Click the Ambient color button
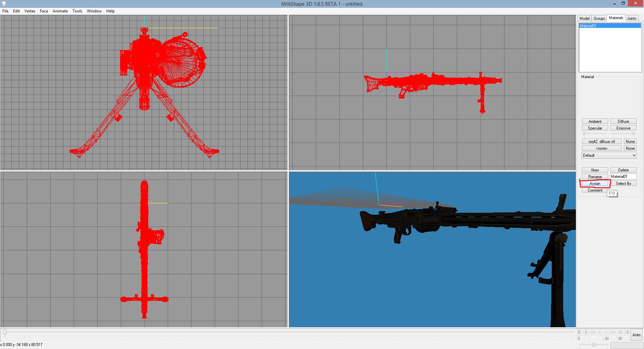This screenshot has width=644, height=349. pyautogui.click(x=595, y=121)
